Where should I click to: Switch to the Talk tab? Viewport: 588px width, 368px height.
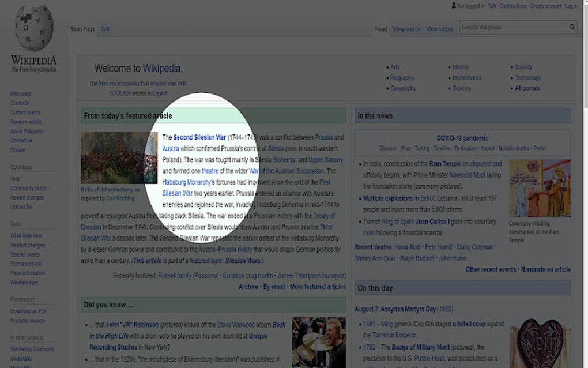pos(105,28)
